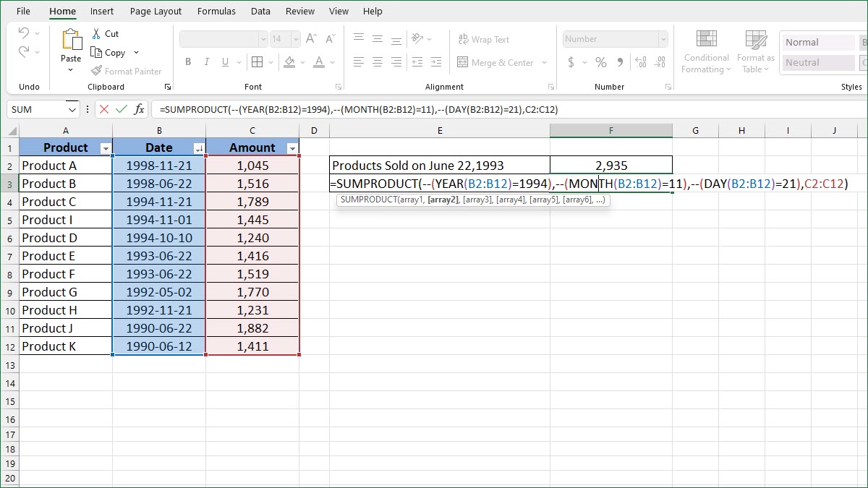The image size is (868, 488).
Task: Toggle Wrap Text option
Action: pyautogui.click(x=483, y=40)
